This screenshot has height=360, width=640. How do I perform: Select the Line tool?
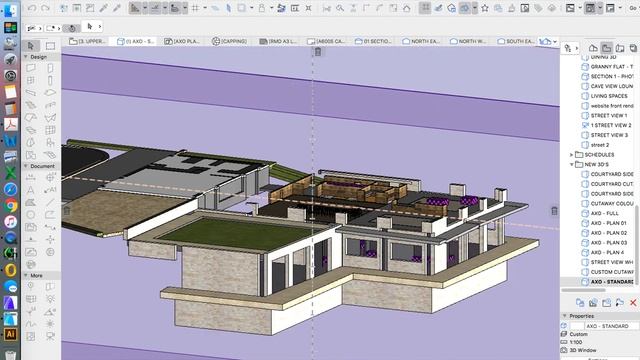coord(50,202)
